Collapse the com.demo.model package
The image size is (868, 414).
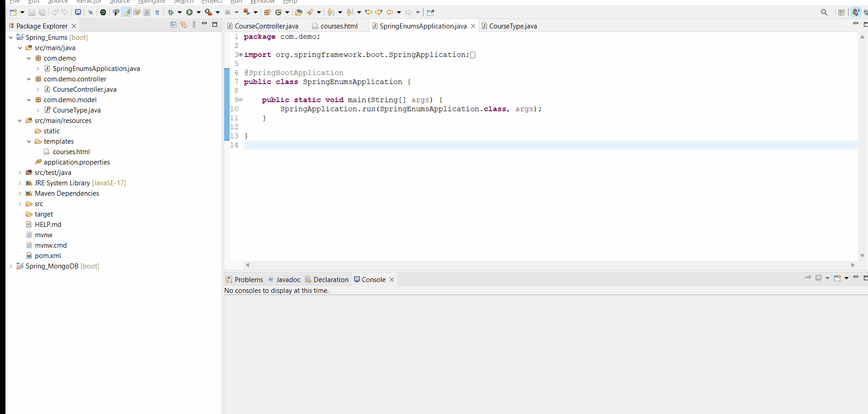(x=28, y=99)
